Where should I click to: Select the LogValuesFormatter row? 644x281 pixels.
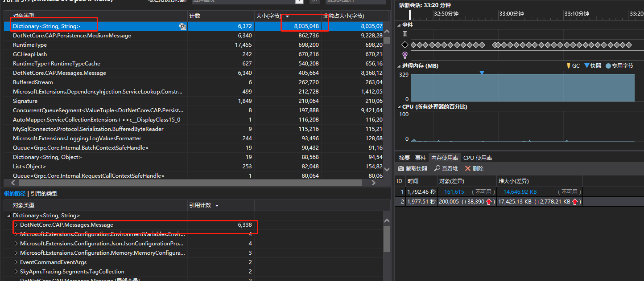click(194, 138)
